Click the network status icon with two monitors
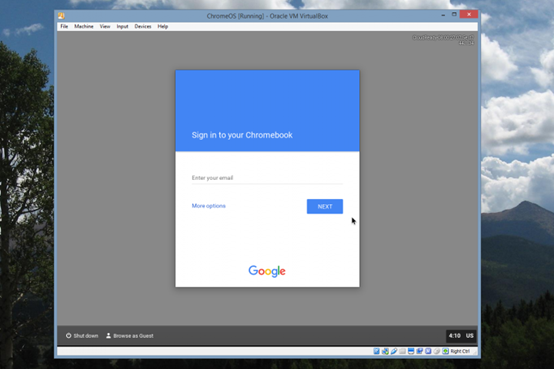The height and width of the screenshot is (369, 554). (385, 351)
